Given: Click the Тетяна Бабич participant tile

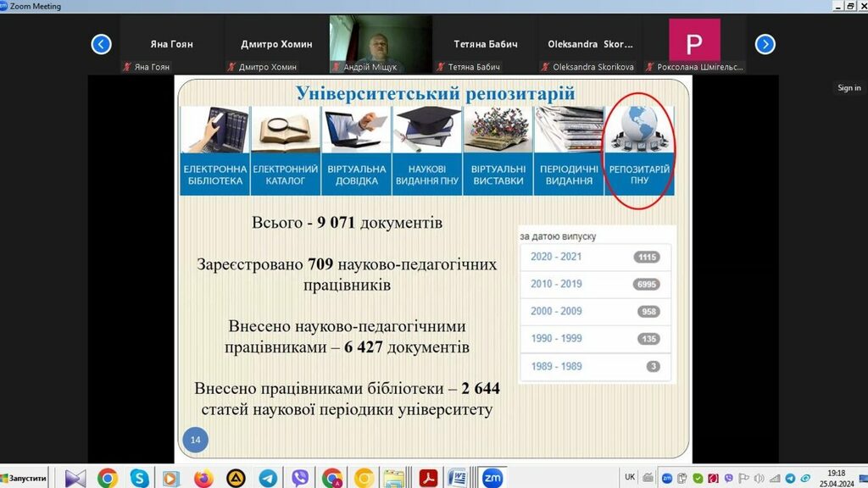Looking at the screenshot, I should [486, 44].
